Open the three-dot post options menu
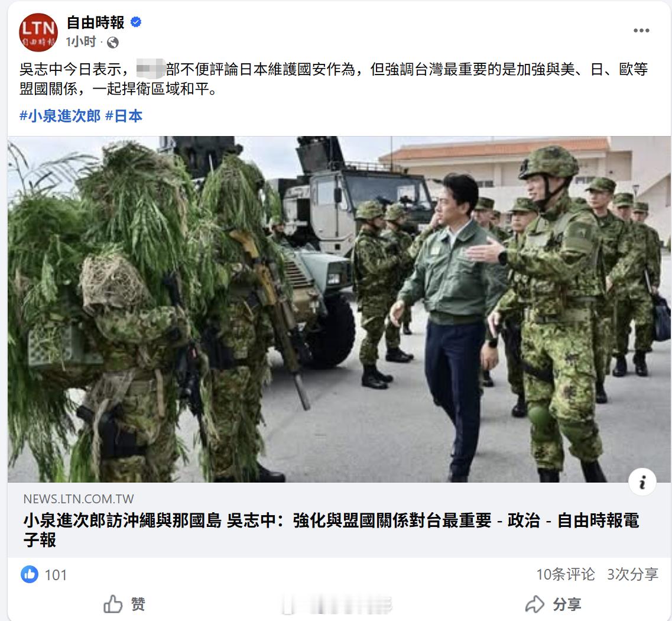The width and height of the screenshot is (672, 621). pyautogui.click(x=641, y=30)
